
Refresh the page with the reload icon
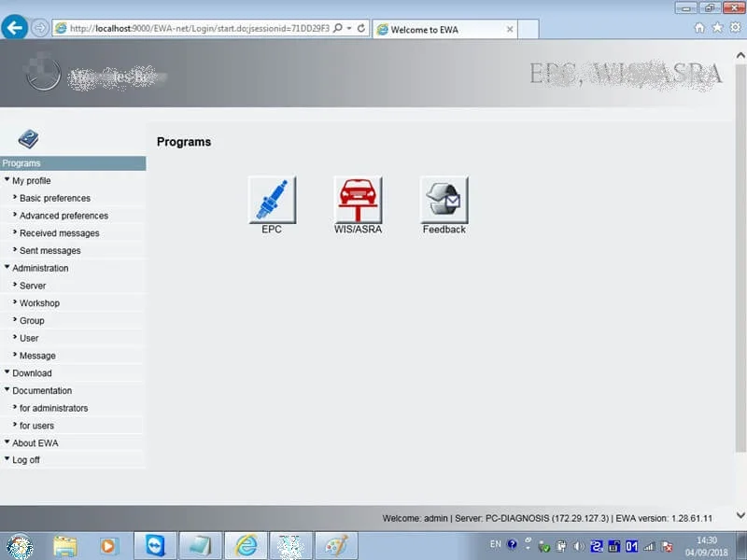(x=361, y=29)
